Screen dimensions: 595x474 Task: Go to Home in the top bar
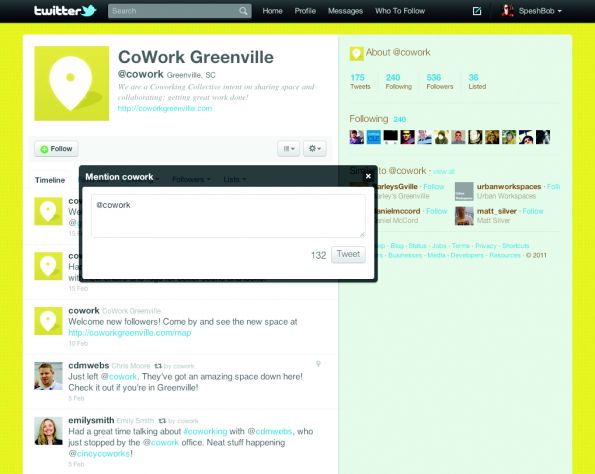click(x=272, y=11)
